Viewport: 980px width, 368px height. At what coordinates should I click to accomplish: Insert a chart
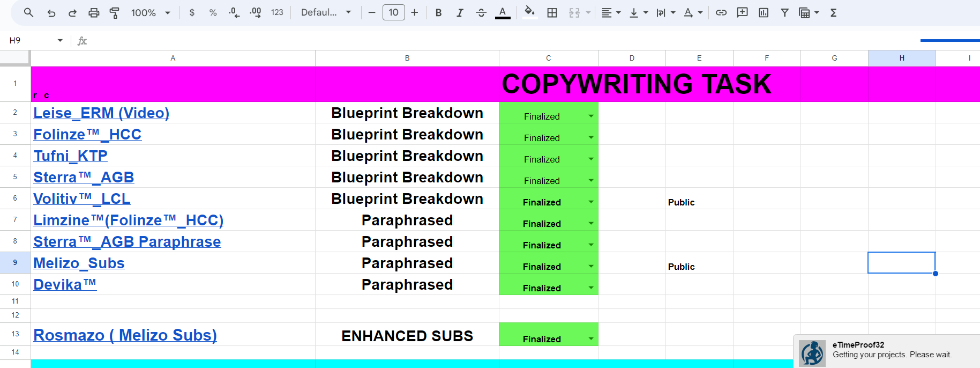pyautogui.click(x=764, y=12)
